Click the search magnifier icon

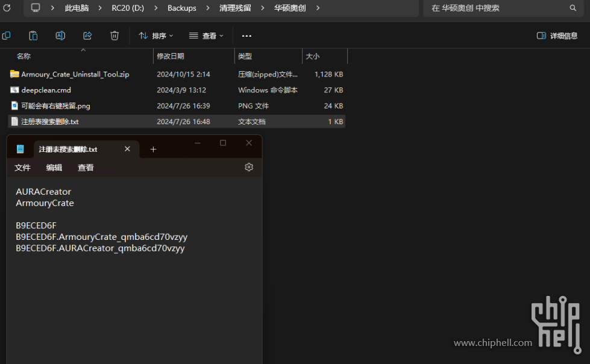pyautogui.click(x=573, y=8)
